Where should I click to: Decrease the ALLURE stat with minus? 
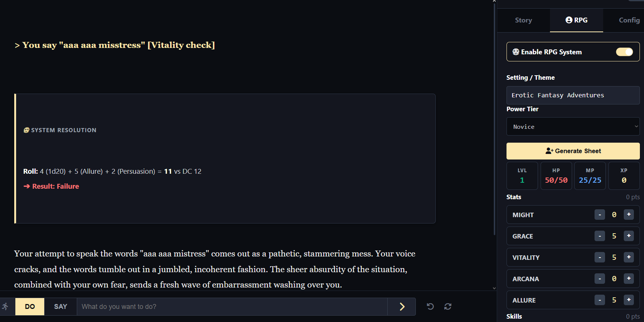599,300
